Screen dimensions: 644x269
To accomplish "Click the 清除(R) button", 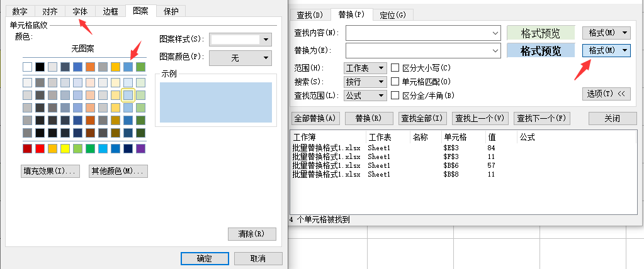I will click(x=252, y=234).
